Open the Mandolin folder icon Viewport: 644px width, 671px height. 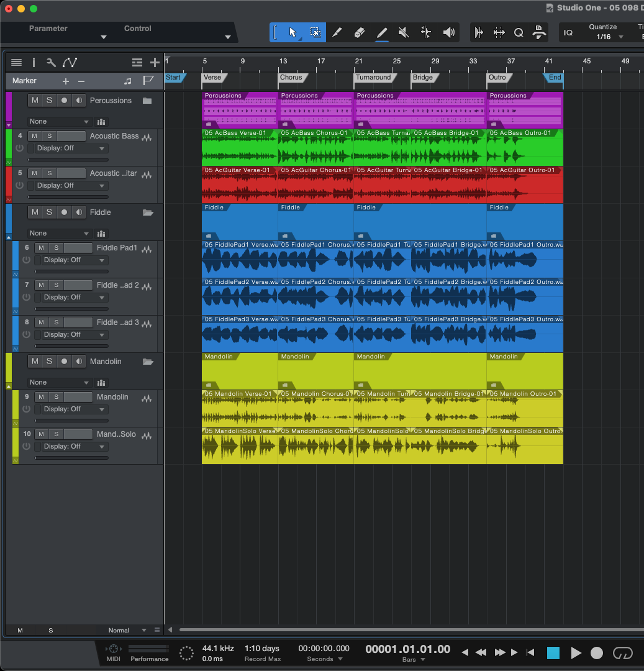(148, 362)
